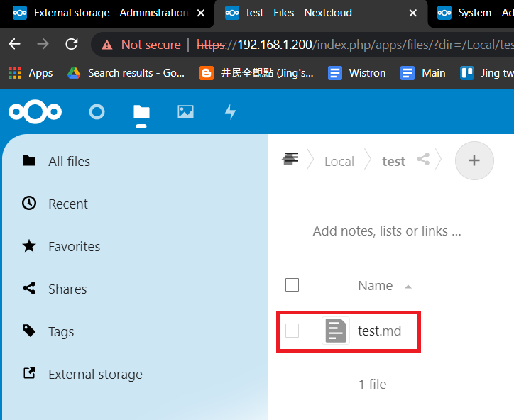
Task: Click the test.md file type icon
Action: point(336,331)
